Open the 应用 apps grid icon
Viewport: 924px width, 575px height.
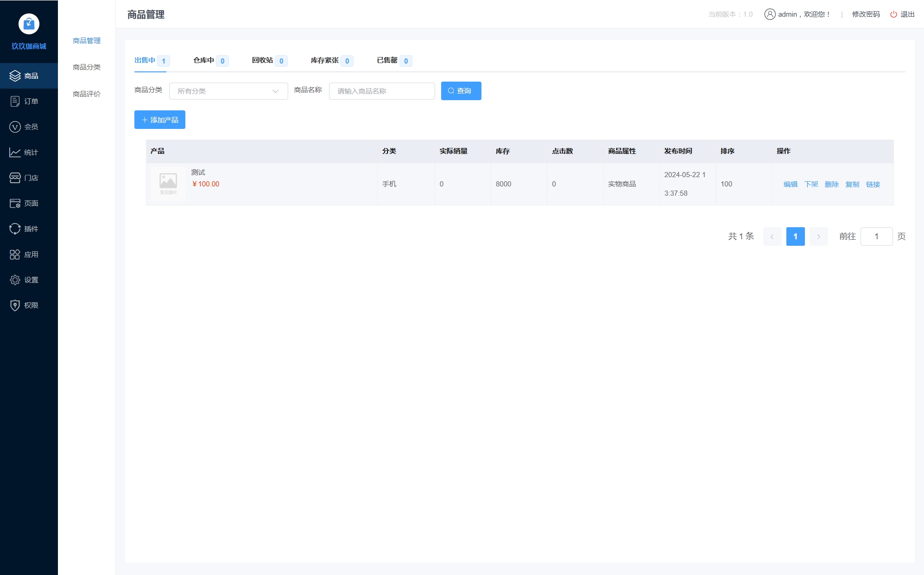(x=15, y=254)
